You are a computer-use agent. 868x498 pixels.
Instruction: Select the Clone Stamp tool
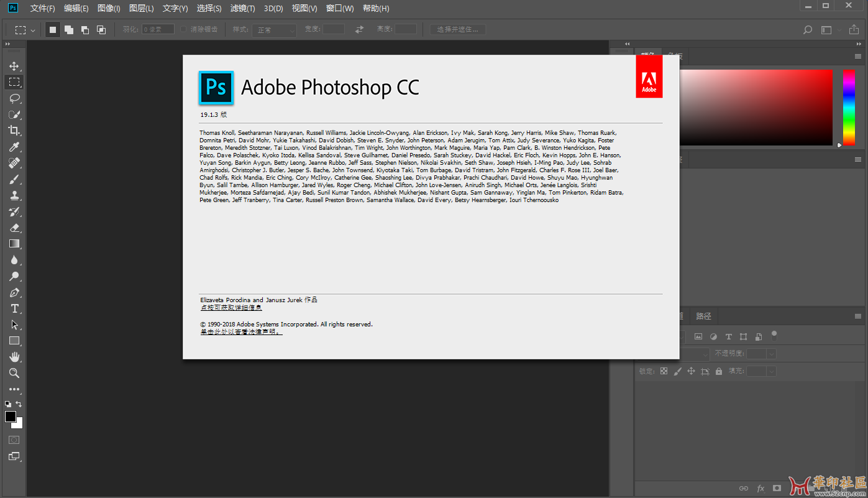[14, 195]
